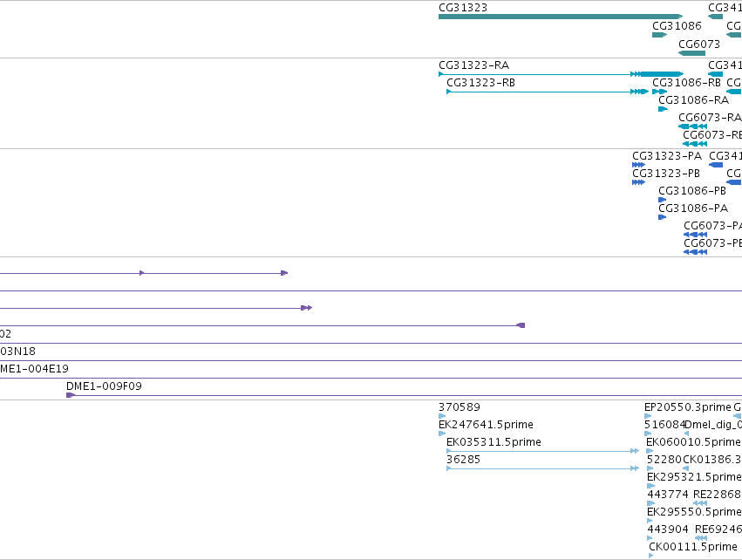Select the EK247641.5prime EST marker
The width and height of the screenshot is (742, 560).
(x=442, y=434)
